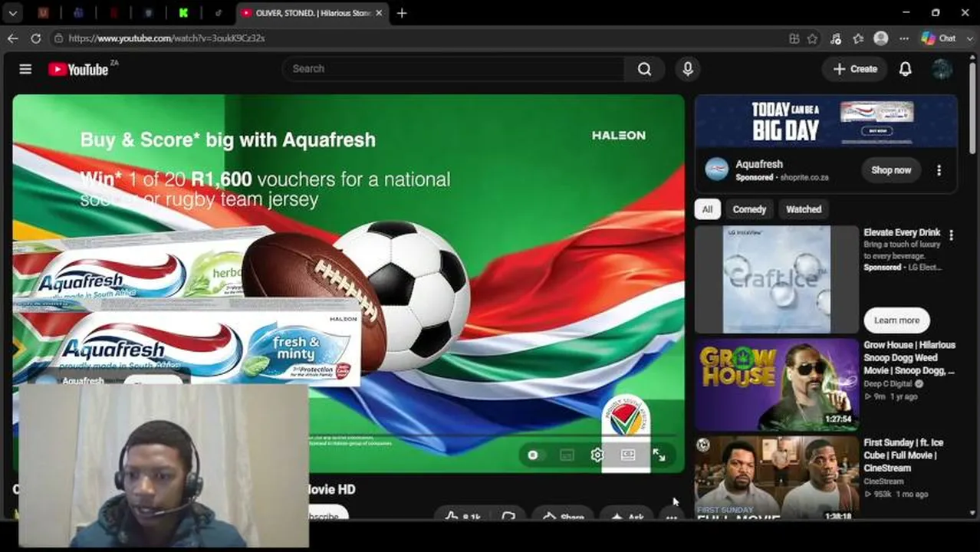Toggle the autoplay switch in player
Viewport: 980px width, 552px height.
coord(534,455)
